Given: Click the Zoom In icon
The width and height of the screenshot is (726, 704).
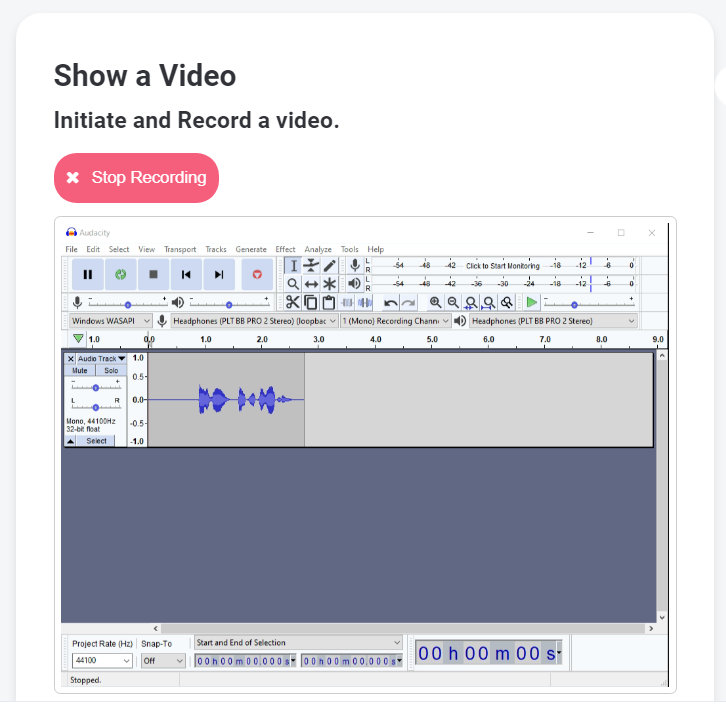Looking at the screenshot, I should 435,303.
